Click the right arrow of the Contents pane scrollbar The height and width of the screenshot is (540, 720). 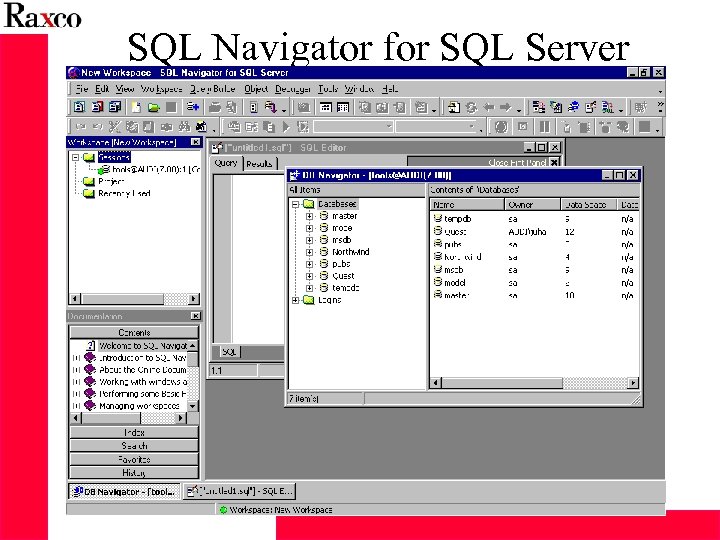(x=633, y=382)
